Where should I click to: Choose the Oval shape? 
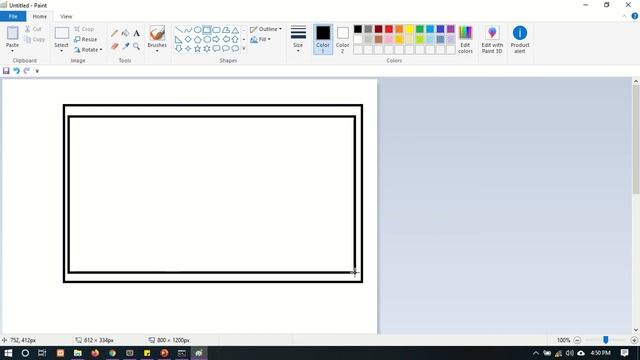[198, 30]
